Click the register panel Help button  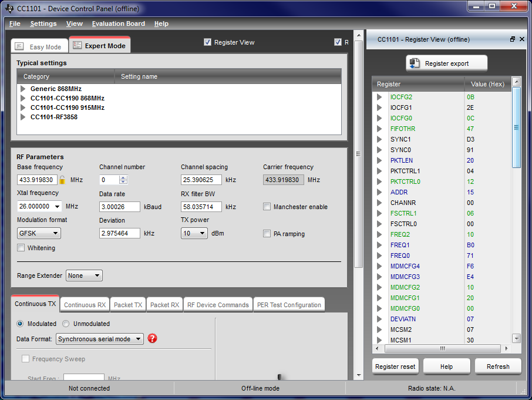coord(446,367)
